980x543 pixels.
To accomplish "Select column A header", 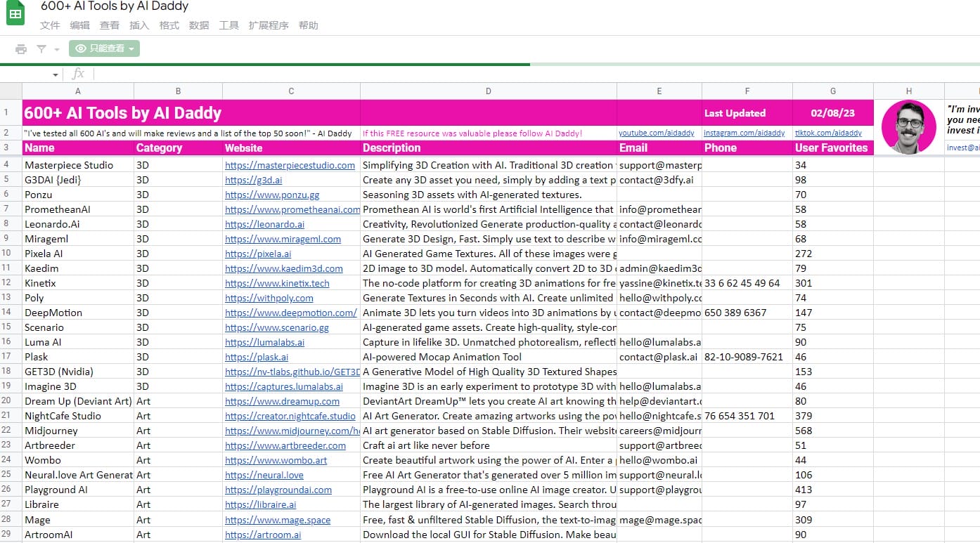I will (x=78, y=91).
